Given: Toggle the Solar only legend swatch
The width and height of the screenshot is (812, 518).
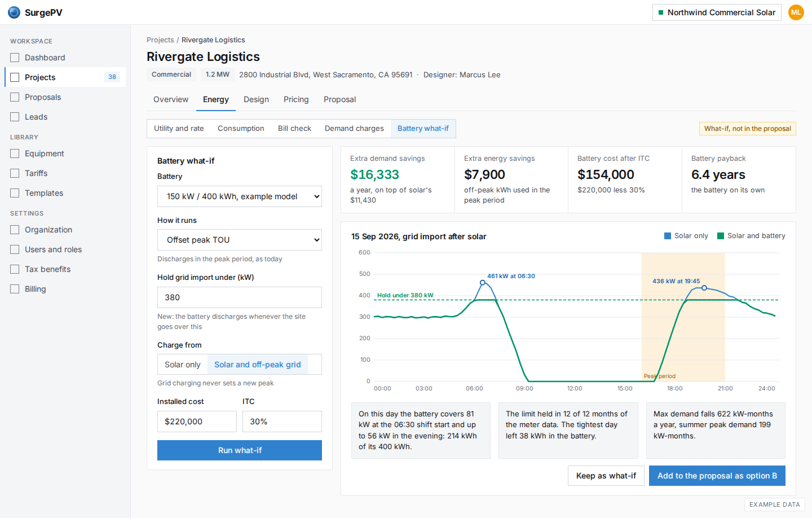Looking at the screenshot, I should pos(668,236).
